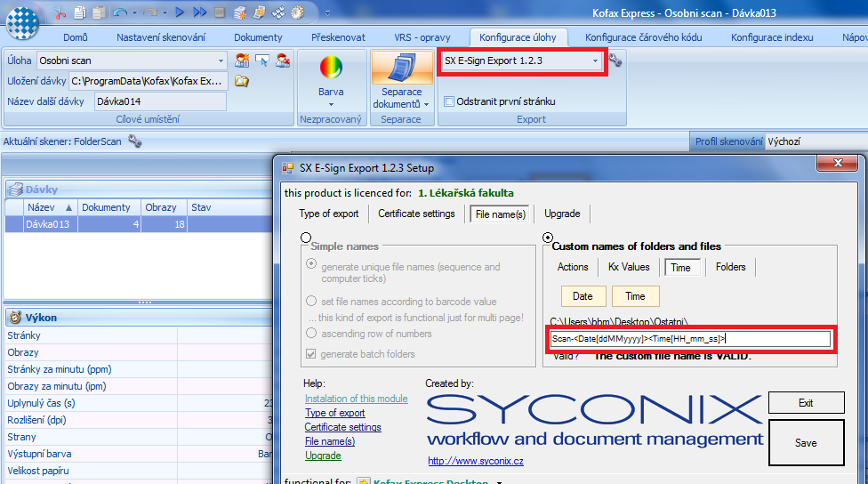
Task: Choose set file names according to barcode value
Action: tap(311, 301)
